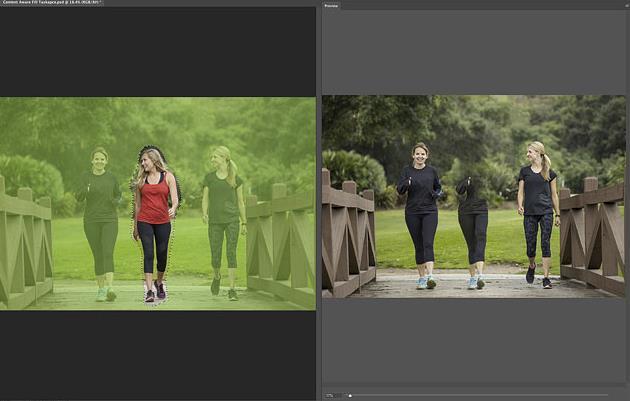630x401 pixels.
Task: Click the preview image with filled result
Action: click(x=473, y=196)
